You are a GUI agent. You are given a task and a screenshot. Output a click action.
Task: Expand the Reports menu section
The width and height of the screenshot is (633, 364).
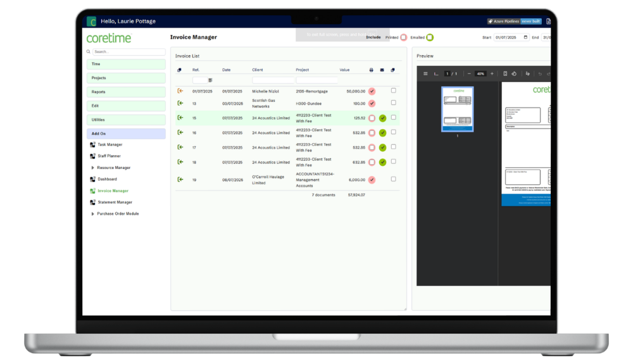(126, 92)
